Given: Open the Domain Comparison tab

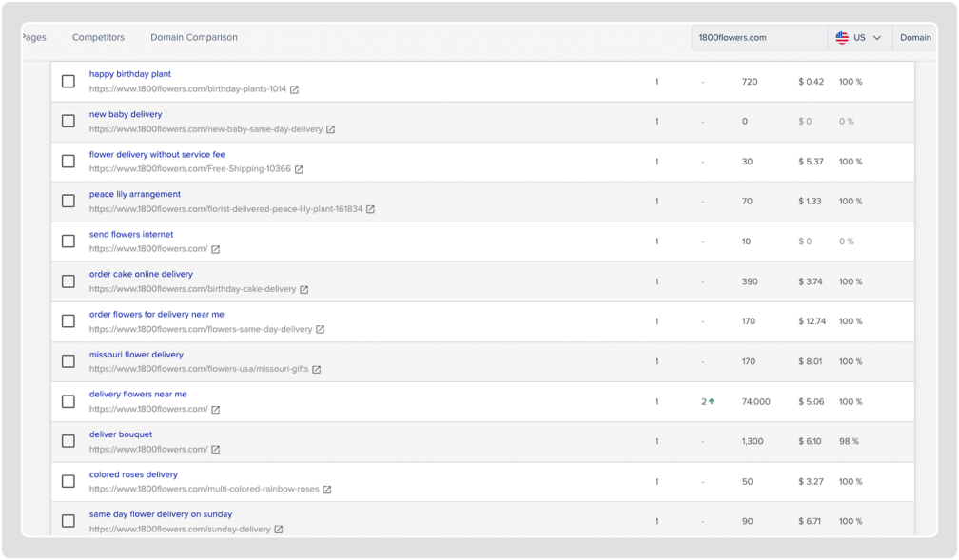Looking at the screenshot, I should coord(194,38).
